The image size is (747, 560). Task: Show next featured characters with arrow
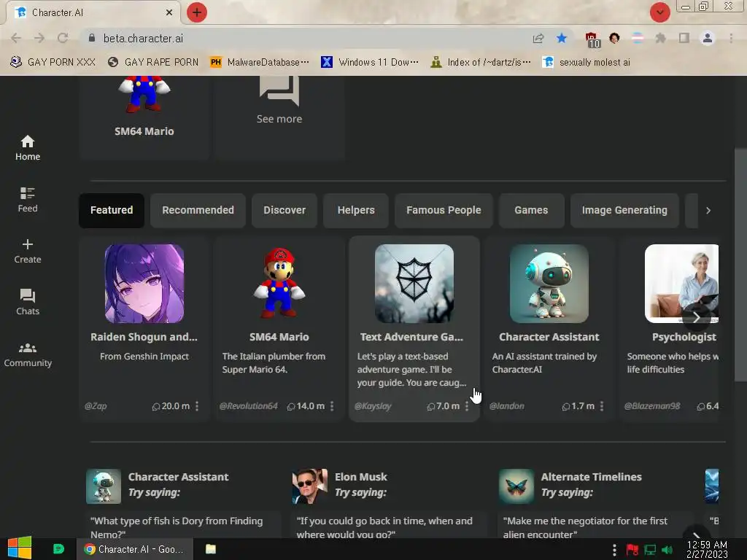click(696, 317)
